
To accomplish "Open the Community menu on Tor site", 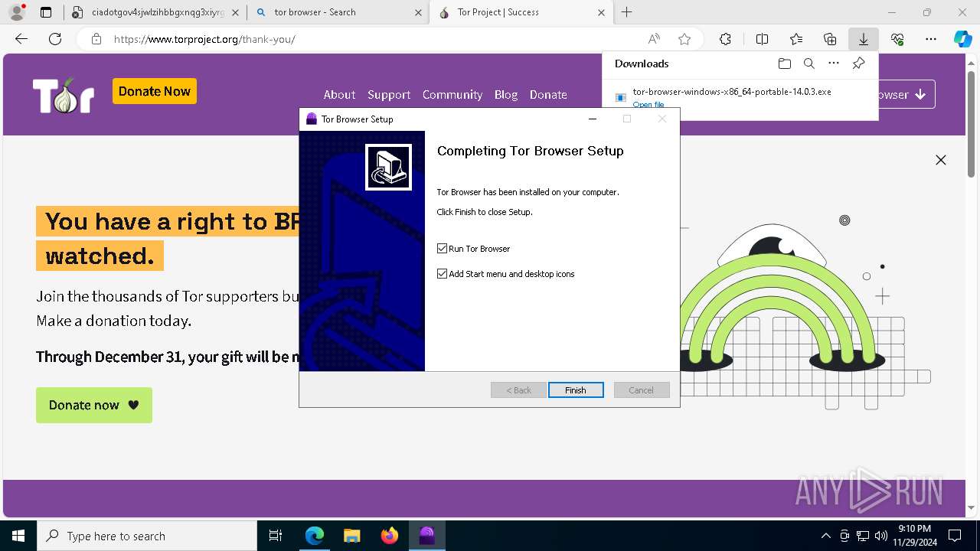I will [452, 95].
